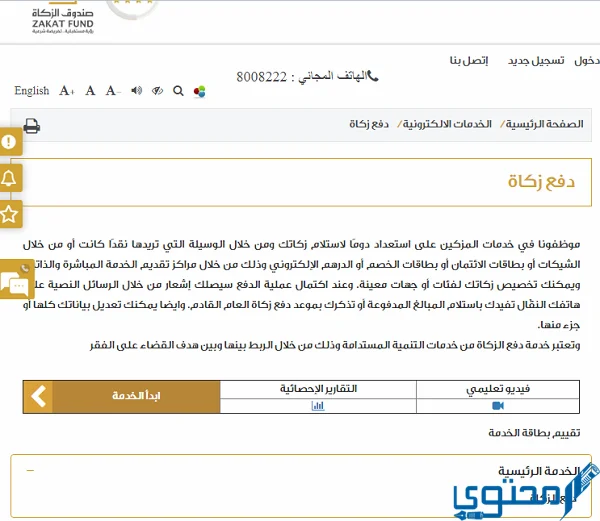
Task: Click تقييم بطاقة الخدمة rating link
Action: (534, 433)
